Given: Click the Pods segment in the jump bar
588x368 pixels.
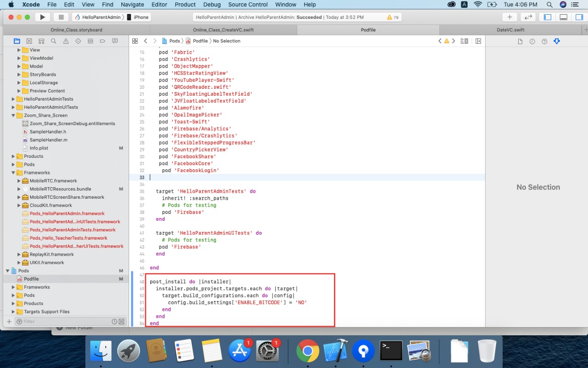Looking at the screenshot, I should tap(171, 41).
